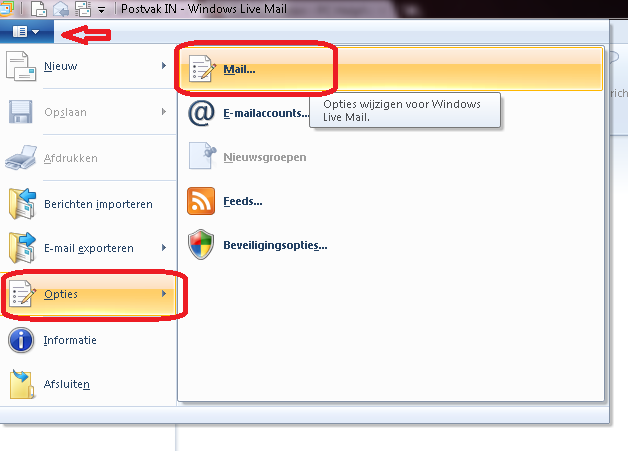Open Beveiligingsopties... submenu entry
Viewport: 628px width, 451px height.
(x=390, y=245)
